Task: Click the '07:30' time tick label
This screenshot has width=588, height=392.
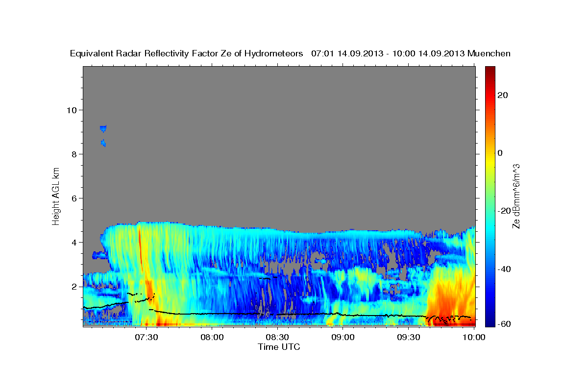Action: coord(146,337)
